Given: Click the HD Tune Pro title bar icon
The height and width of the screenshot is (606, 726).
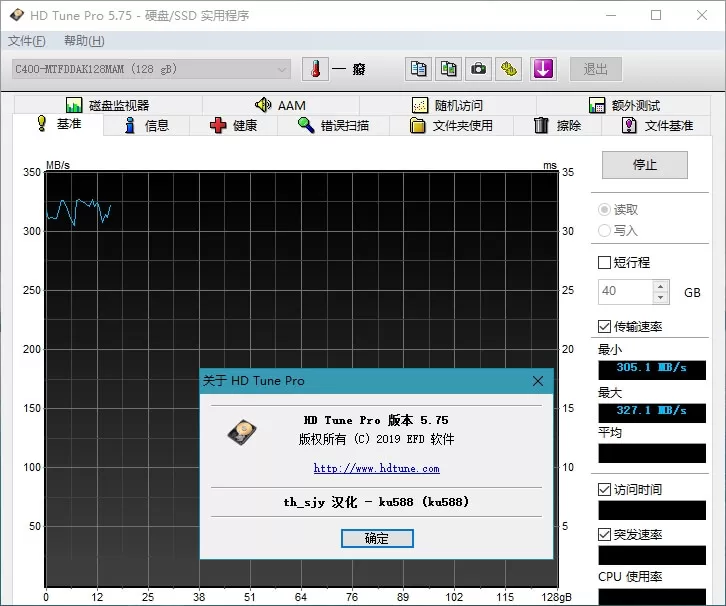Looking at the screenshot, I should 17,15.
